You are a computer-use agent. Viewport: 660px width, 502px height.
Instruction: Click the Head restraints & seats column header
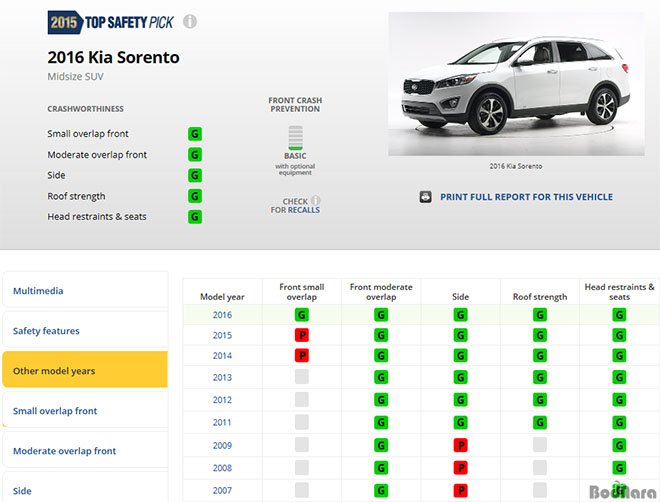tap(619, 292)
